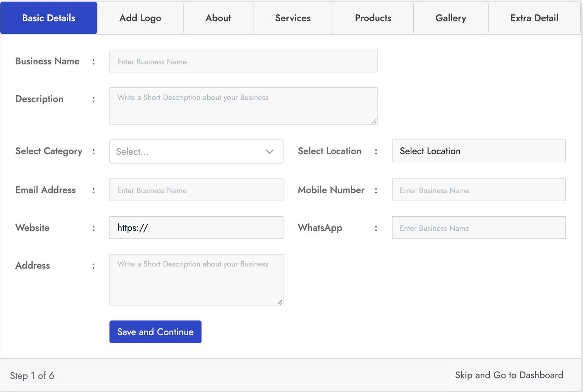583x392 pixels.
Task: Open the Basic Details tab
Action: point(48,18)
